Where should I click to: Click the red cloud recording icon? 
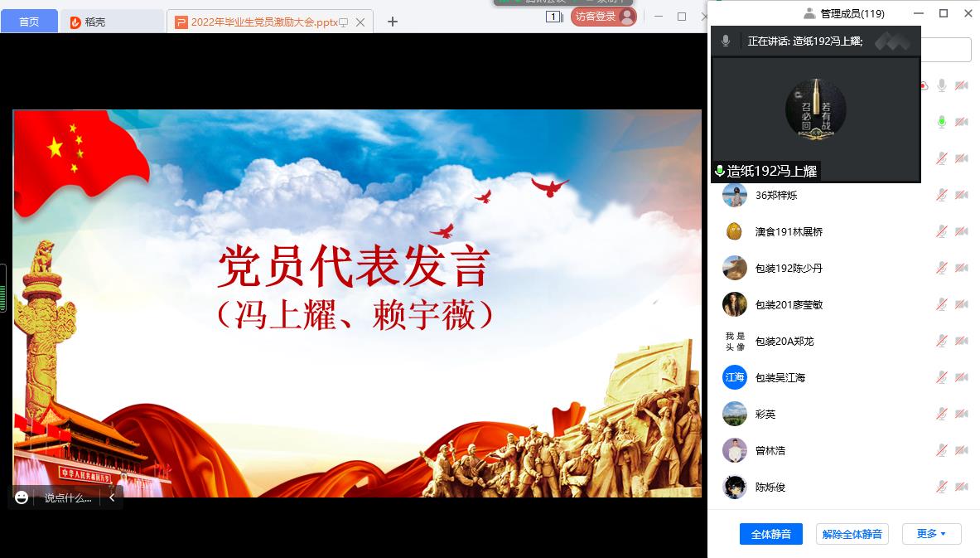[x=923, y=85]
